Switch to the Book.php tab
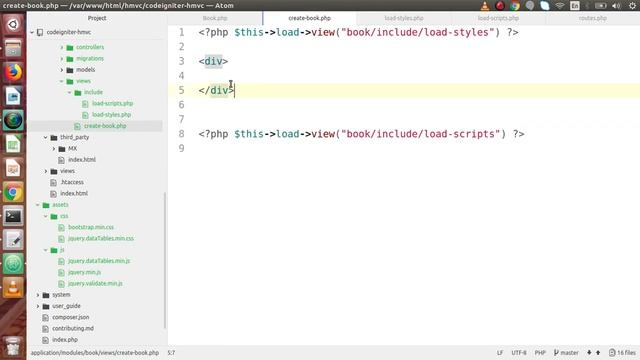640x360 pixels. pos(215,18)
